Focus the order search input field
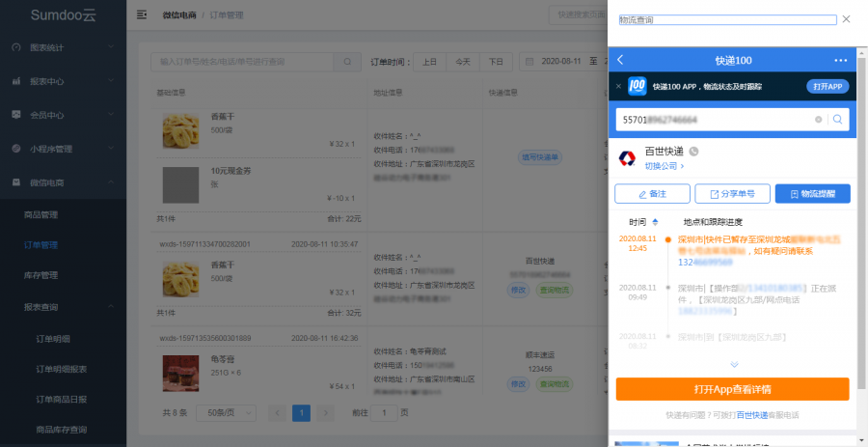Screen dimensions: 868x447 pyautogui.click(x=242, y=62)
